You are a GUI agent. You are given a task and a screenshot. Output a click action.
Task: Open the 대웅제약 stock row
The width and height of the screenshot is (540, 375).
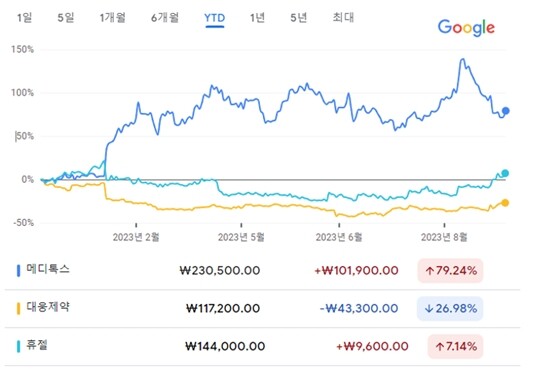(x=262, y=309)
